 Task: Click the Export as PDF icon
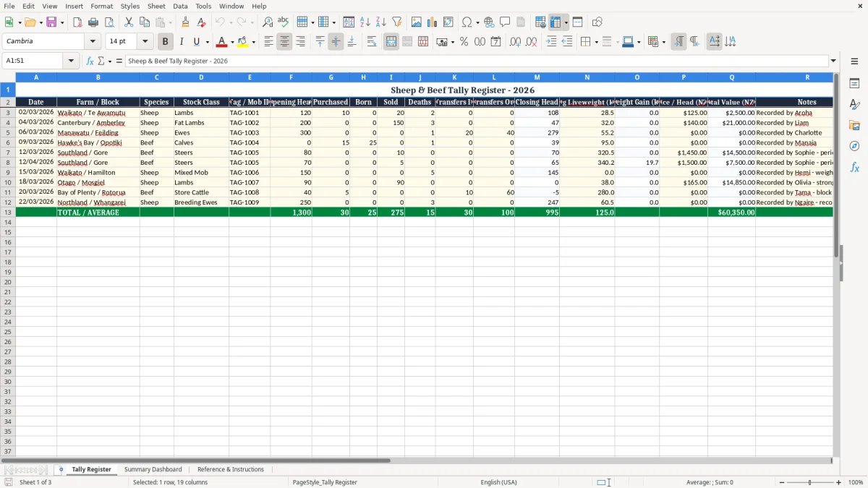(x=77, y=22)
